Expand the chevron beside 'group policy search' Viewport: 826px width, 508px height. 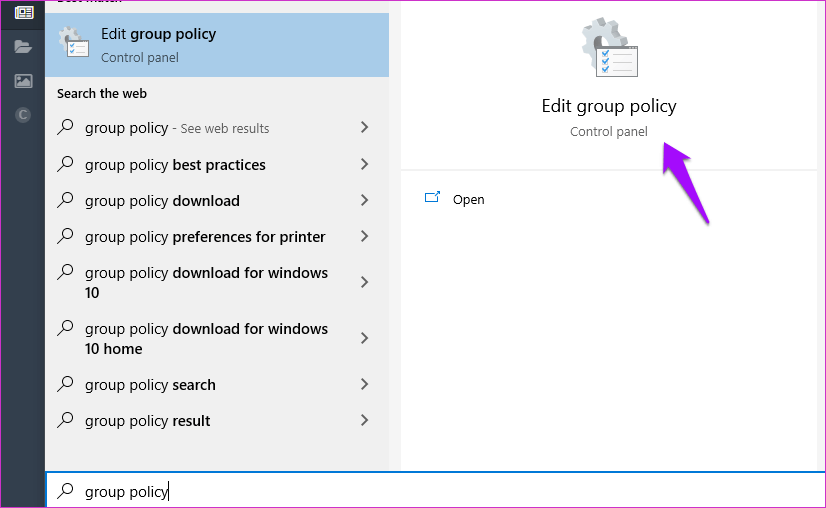point(364,384)
